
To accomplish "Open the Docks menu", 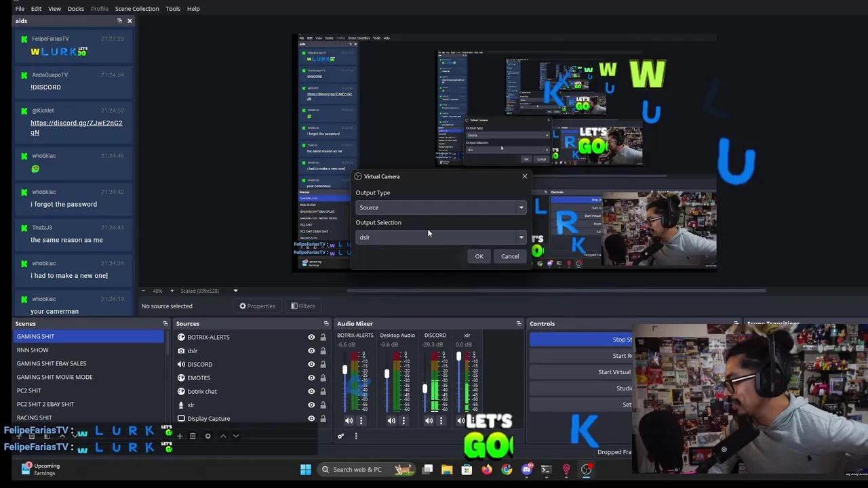I will click(76, 9).
